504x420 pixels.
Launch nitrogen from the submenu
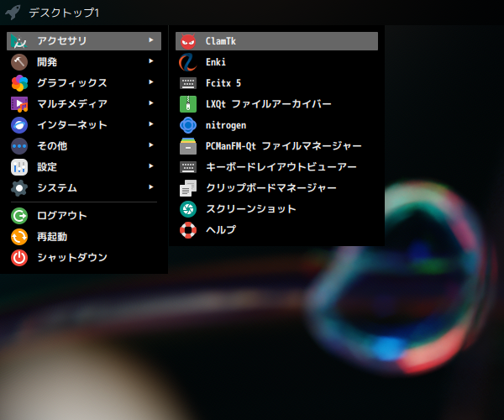[276, 125]
